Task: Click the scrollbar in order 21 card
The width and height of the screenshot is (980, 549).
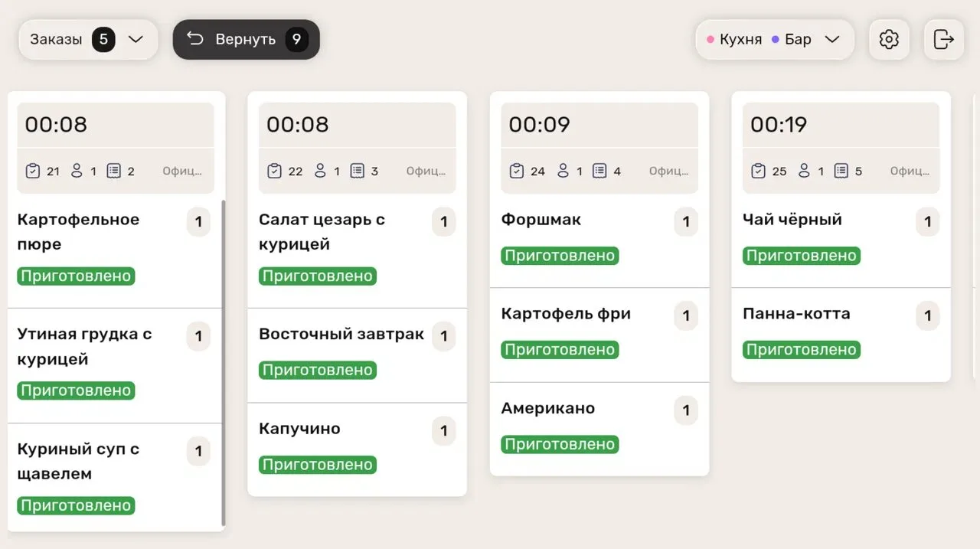Action: point(223,363)
